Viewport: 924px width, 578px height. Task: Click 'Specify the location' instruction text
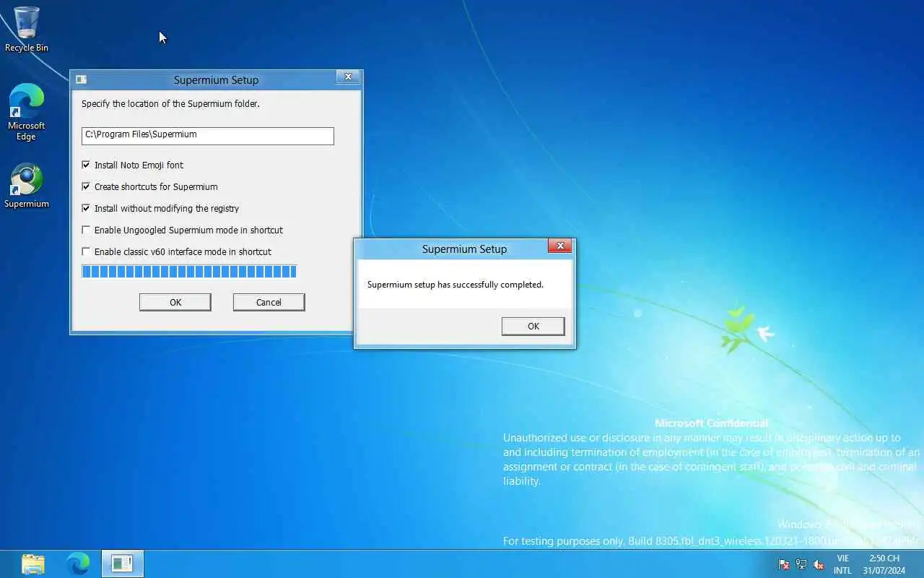coord(170,104)
